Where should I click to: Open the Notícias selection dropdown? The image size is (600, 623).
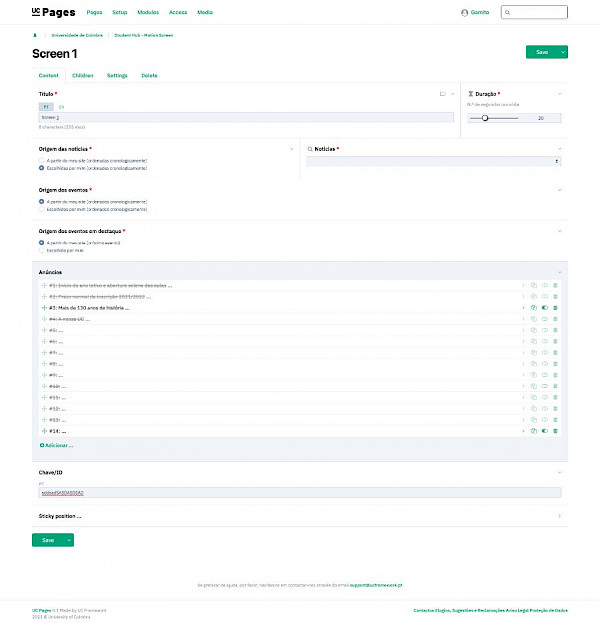click(432, 161)
